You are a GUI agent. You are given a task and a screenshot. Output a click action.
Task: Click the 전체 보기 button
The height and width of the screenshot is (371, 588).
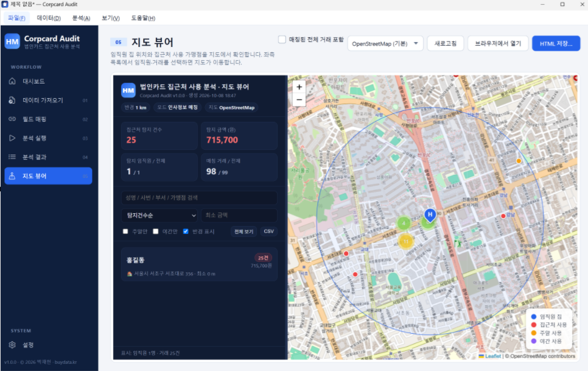click(243, 231)
